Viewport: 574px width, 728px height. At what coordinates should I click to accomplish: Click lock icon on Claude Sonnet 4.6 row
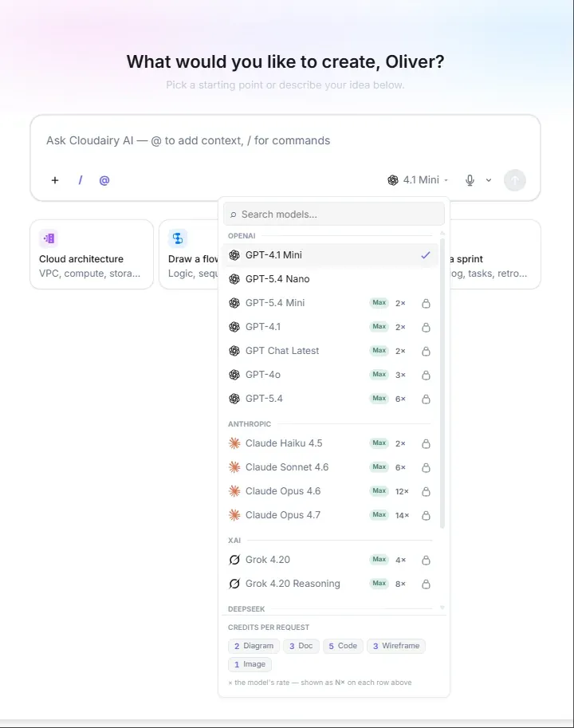coord(426,467)
